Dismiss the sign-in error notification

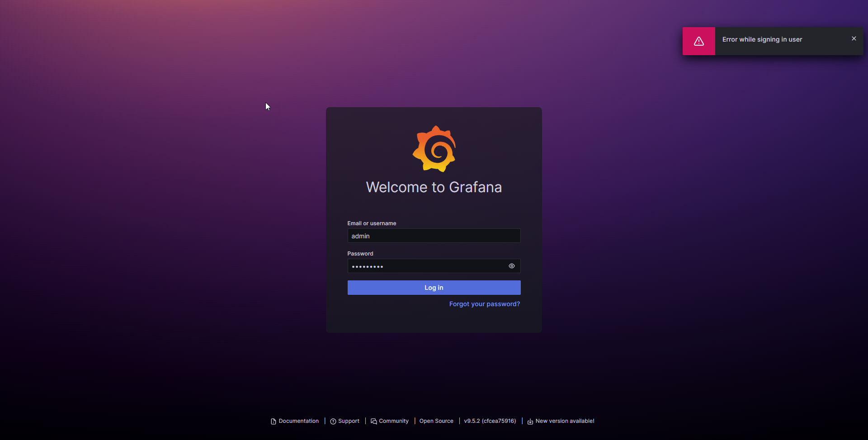tap(854, 38)
